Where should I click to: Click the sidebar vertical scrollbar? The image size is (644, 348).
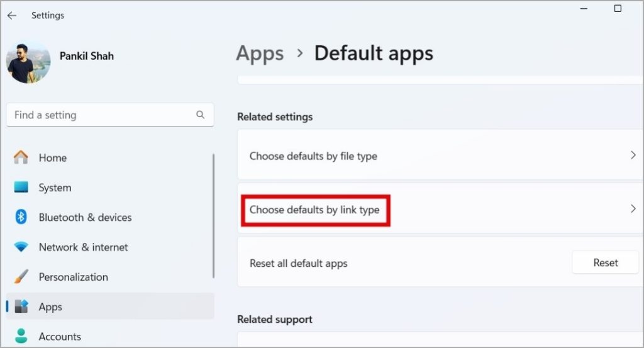coord(213,216)
